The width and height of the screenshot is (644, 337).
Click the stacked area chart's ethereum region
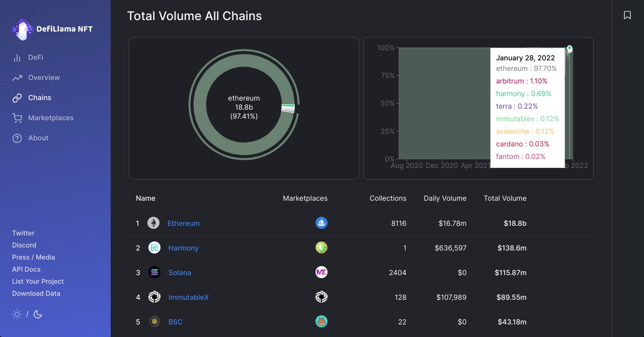pos(445,103)
